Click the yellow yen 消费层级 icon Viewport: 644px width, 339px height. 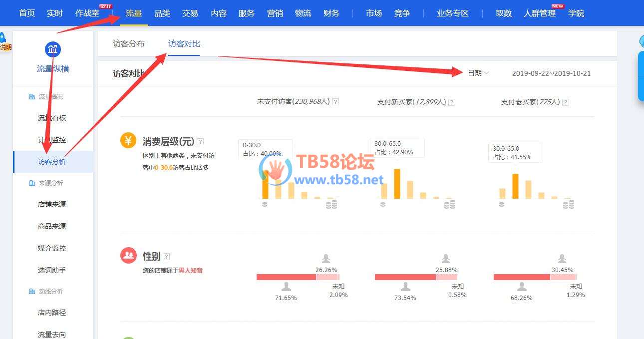pyautogui.click(x=128, y=141)
